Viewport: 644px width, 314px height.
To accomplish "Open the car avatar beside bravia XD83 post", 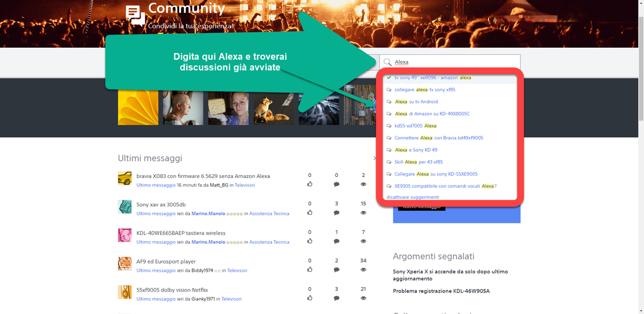I will tap(125, 178).
